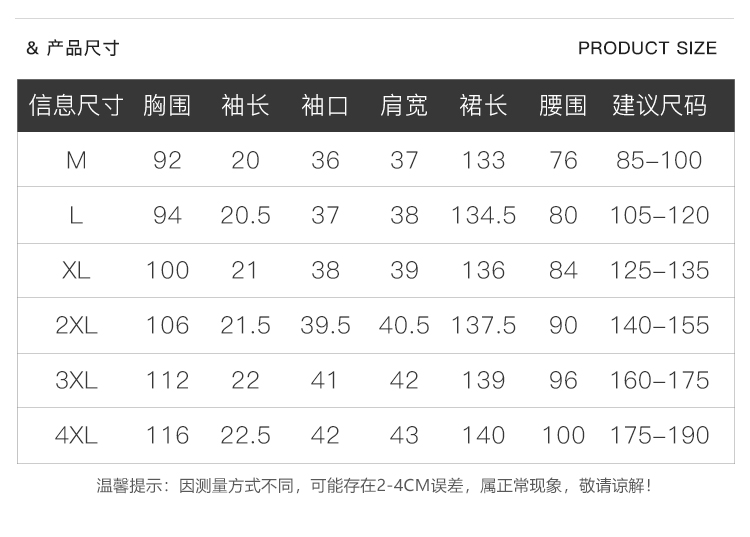
Task: Click the 3XL chest value 112
Action: point(167,380)
